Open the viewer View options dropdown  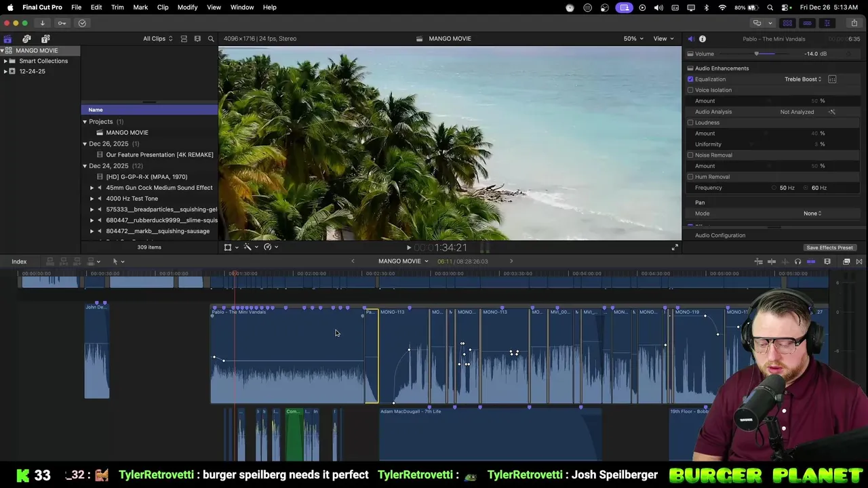663,39
